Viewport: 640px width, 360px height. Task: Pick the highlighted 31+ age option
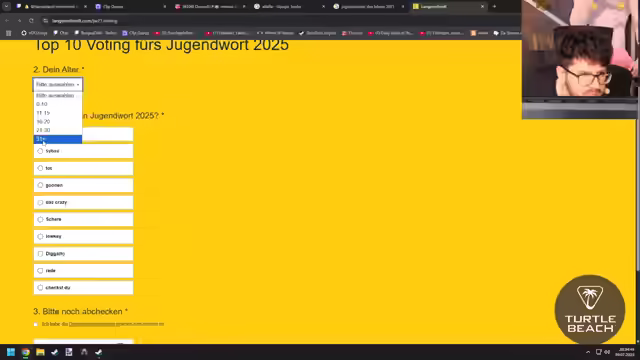coord(58,139)
